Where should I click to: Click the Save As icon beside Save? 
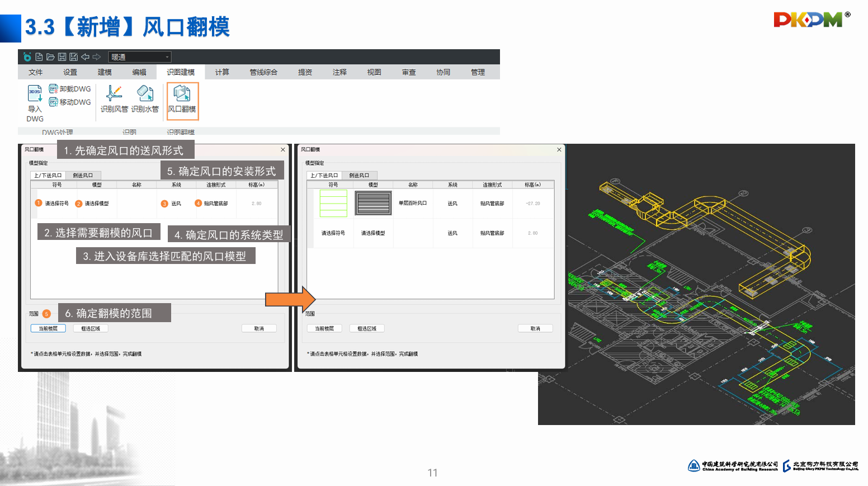coord(73,57)
